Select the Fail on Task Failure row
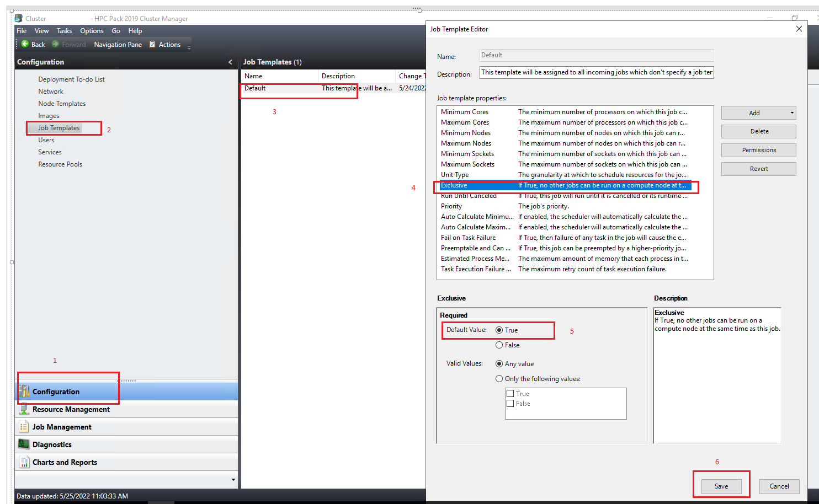The image size is (819, 504). tap(564, 238)
